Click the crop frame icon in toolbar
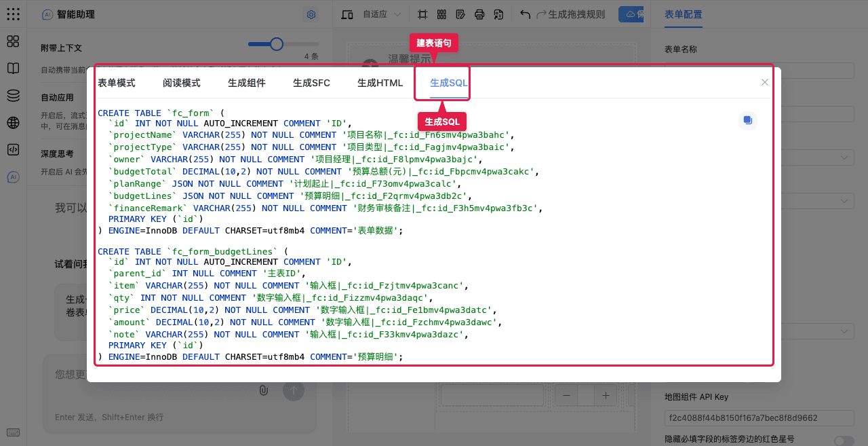Screen dimensions: 868x446 tap(422, 14)
